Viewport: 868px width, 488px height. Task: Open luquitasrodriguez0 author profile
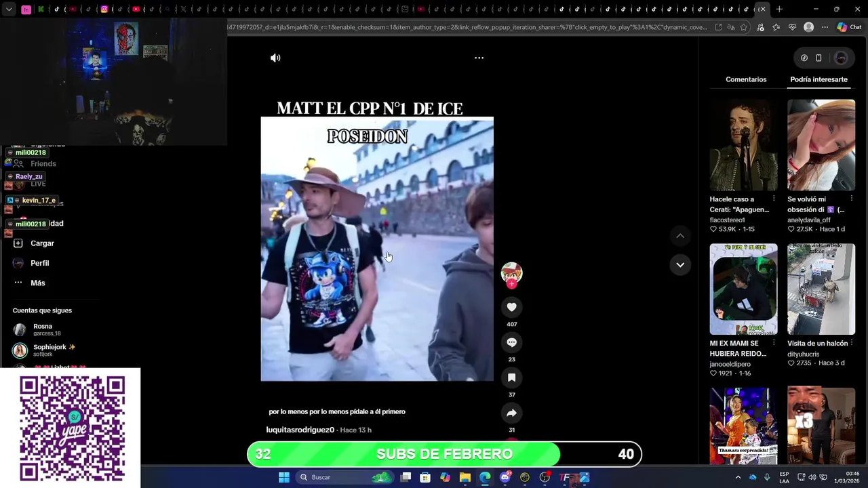tap(300, 430)
